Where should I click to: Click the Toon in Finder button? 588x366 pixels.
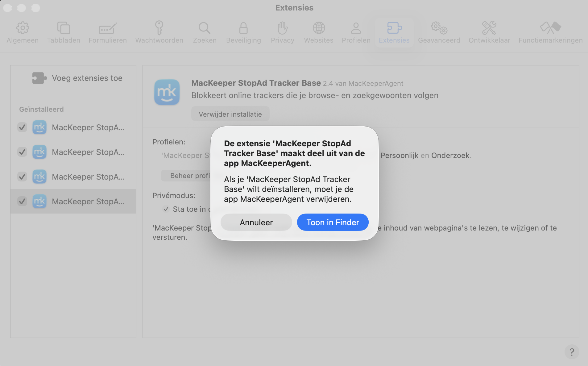332,222
